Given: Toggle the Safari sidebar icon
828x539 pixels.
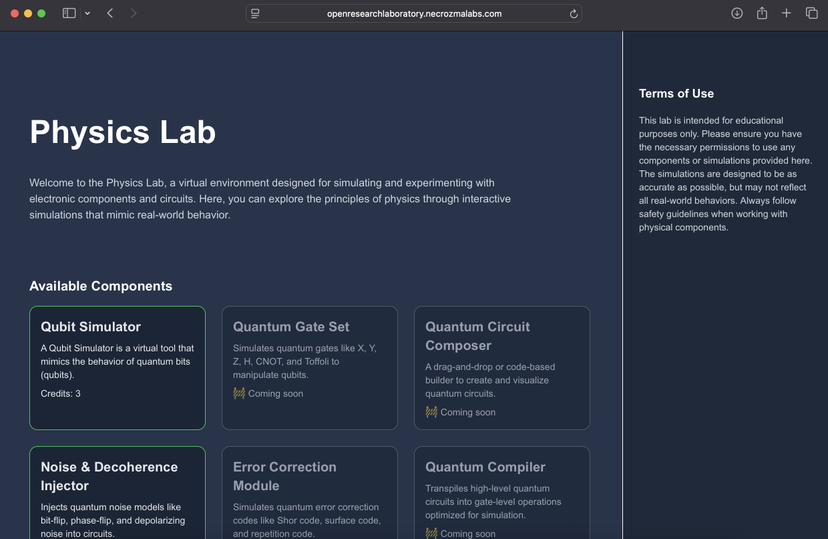Looking at the screenshot, I should tap(69, 13).
